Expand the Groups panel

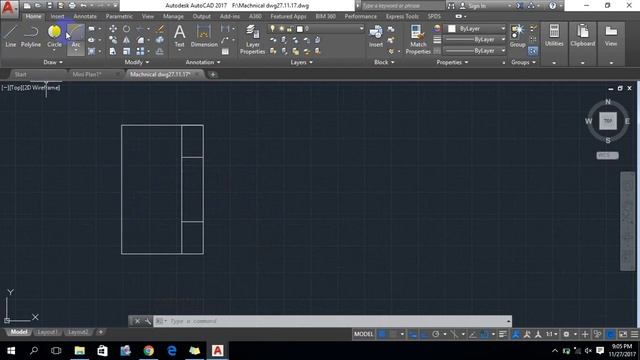pyautogui.click(x=523, y=62)
